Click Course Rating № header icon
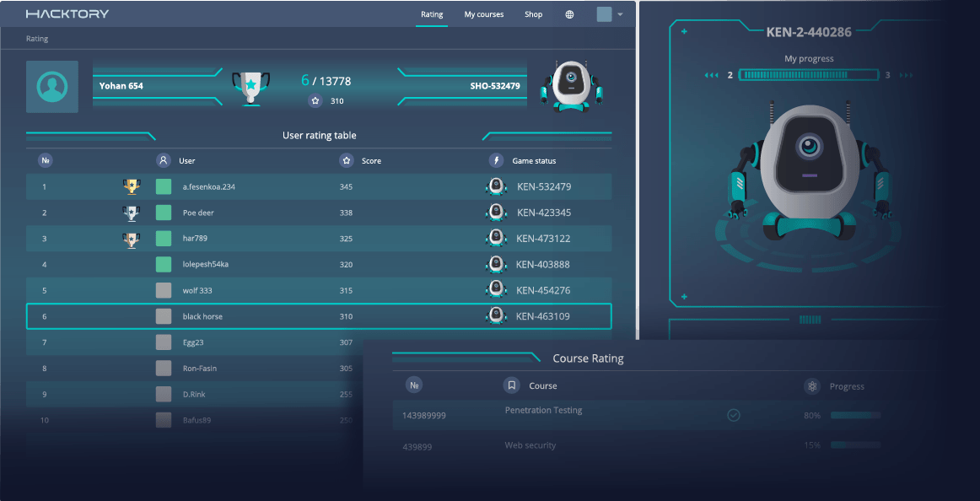Screen dimensions: 980x501 click(414, 385)
